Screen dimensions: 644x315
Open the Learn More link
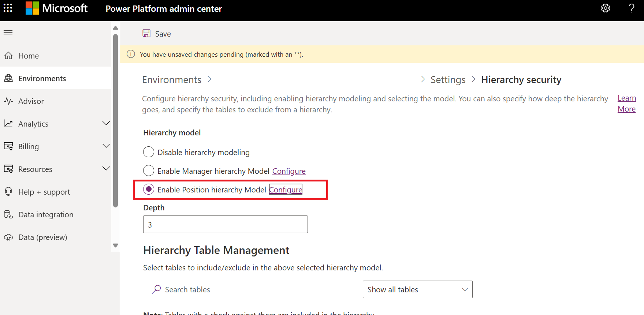coord(626,103)
